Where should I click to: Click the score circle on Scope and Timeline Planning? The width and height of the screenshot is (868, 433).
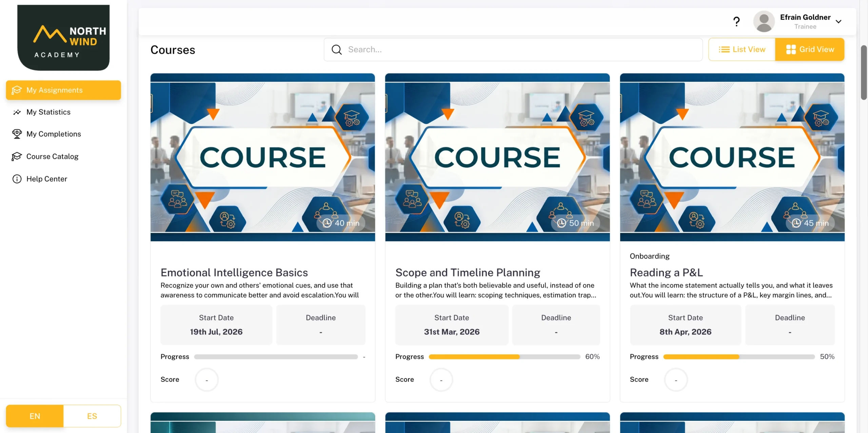point(441,380)
